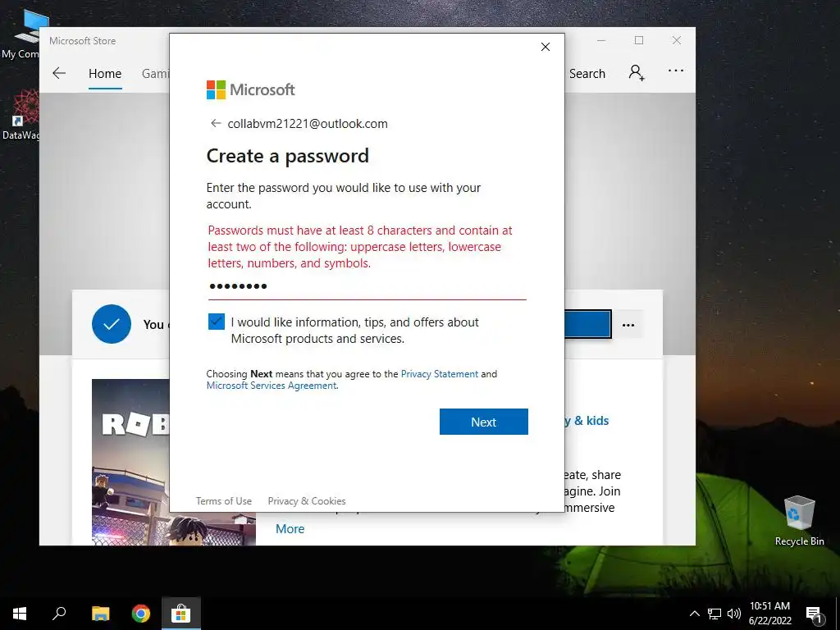Minimize the Microsoft Store window
The width and height of the screenshot is (840, 630).
(x=601, y=41)
